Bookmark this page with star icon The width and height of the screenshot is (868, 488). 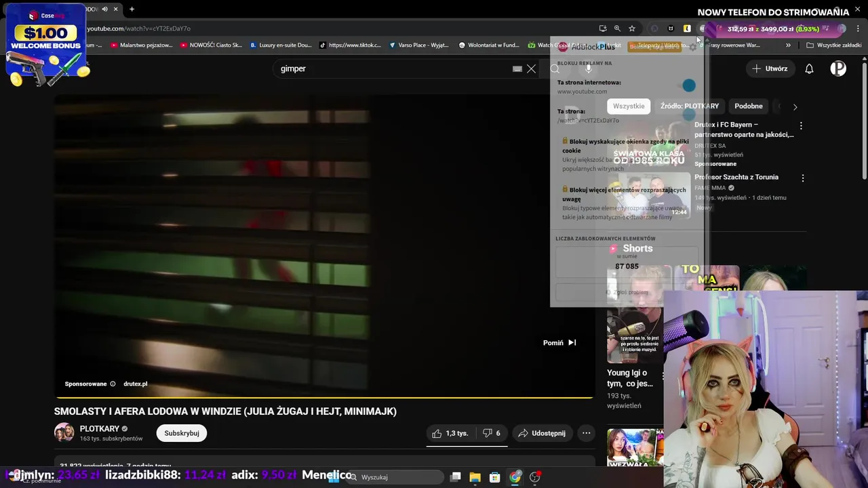pyautogui.click(x=632, y=28)
